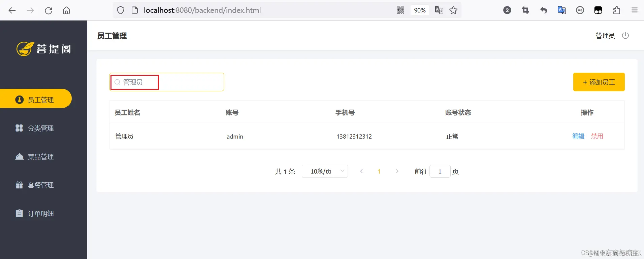The image size is (644, 259).
Task: Go back with the browser back arrow
Action: [12, 10]
